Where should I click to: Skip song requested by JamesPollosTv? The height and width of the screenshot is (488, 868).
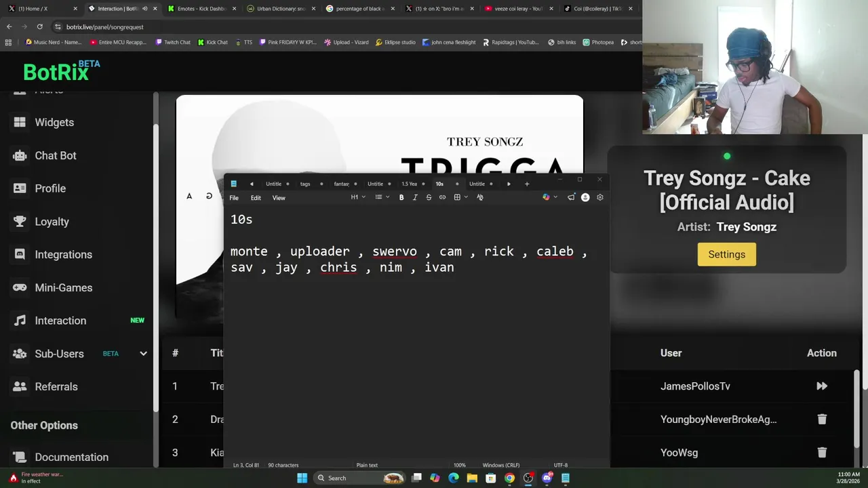coord(822,386)
